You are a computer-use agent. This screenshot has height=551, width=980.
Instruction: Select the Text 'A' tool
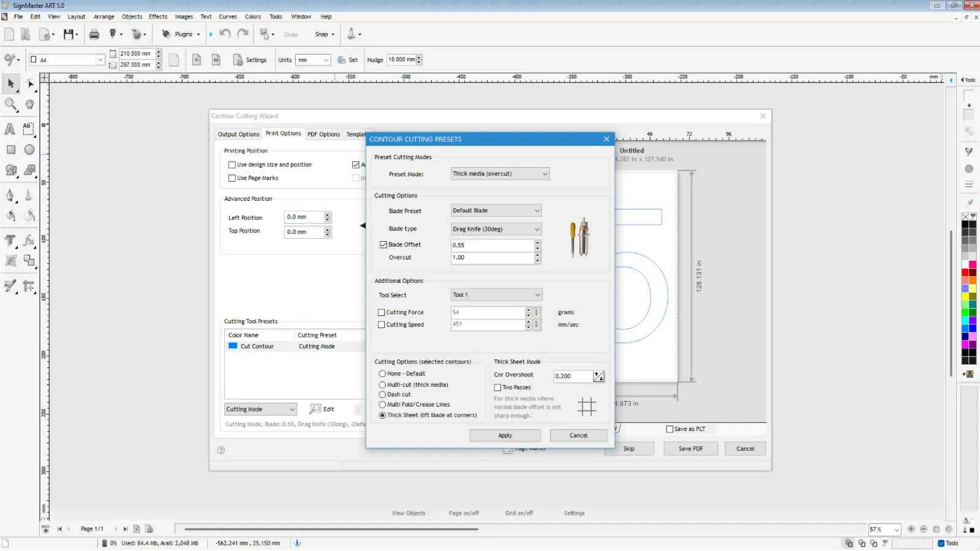pos(10,129)
